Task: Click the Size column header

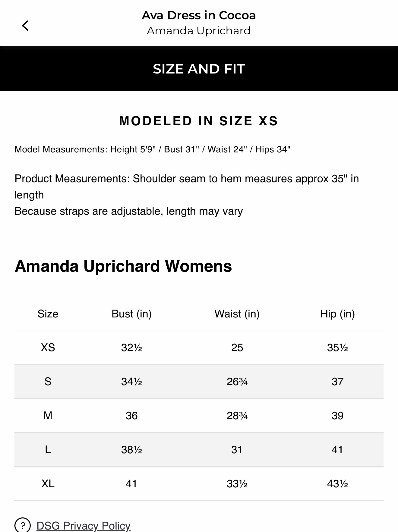Action: pyautogui.click(x=48, y=314)
